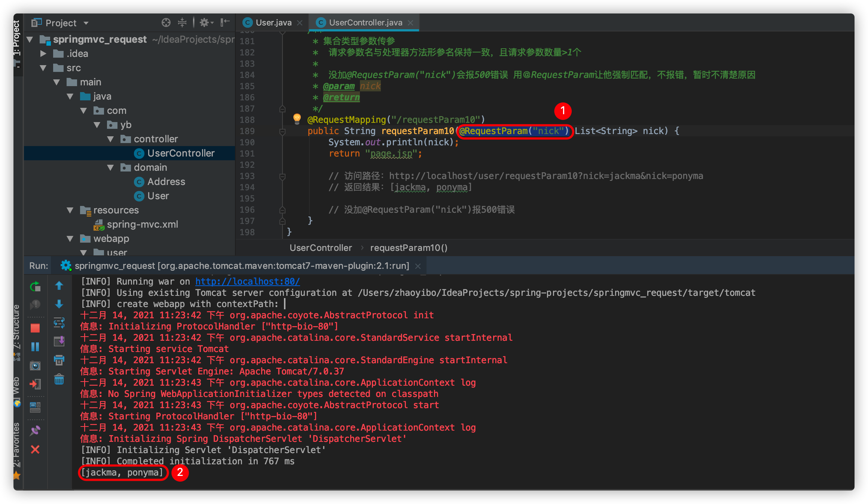Toggle scroll to end of console
Screen dimensions: 868x504
59,341
